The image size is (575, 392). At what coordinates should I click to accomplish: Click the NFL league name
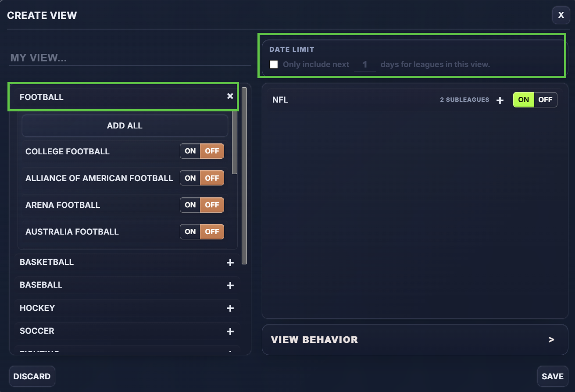[280, 100]
